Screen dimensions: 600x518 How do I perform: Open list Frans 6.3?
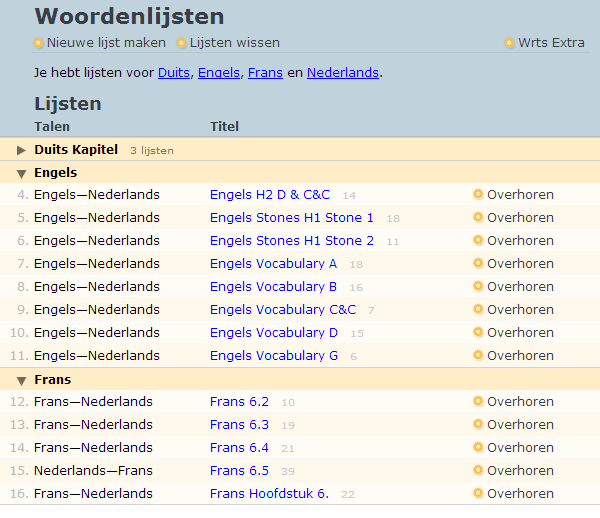click(x=239, y=425)
